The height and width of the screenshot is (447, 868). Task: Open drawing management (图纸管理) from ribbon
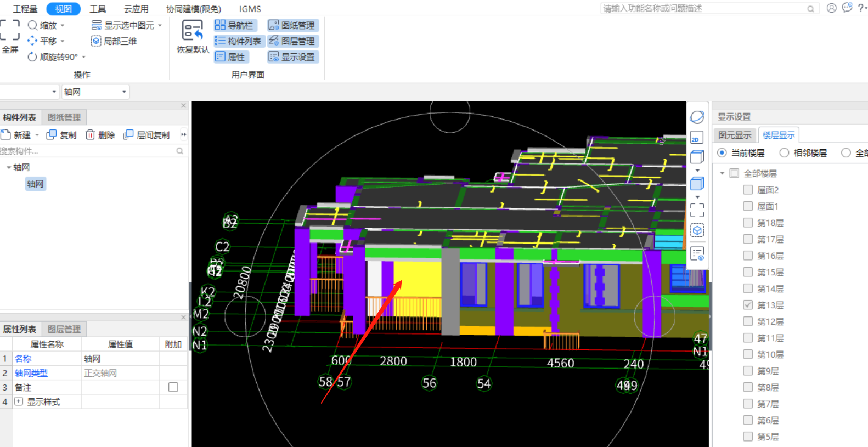[293, 25]
